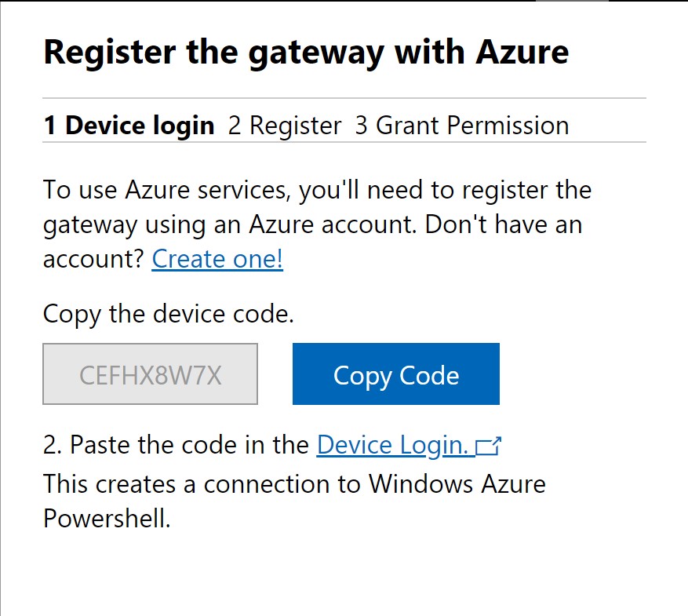Click the Register the gateway with Azure heading

pyautogui.click(x=306, y=53)
